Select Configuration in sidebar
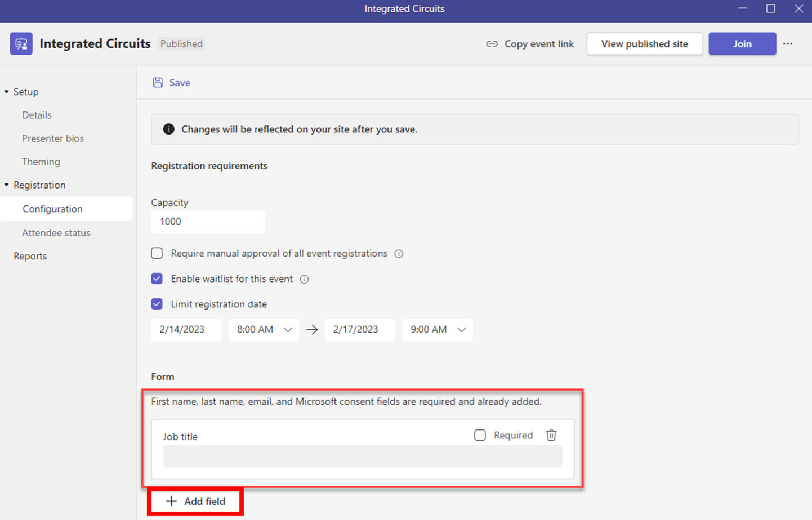Image resolution: width=812 pixels, height=520 pixels. (66, 209)
